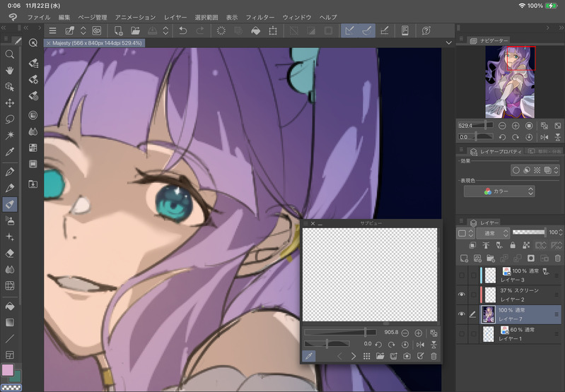Show レイヤー 1 via its visibility box
Image resolution: width=565 pixels, height=392 pixels.
(x=462, y=333)
